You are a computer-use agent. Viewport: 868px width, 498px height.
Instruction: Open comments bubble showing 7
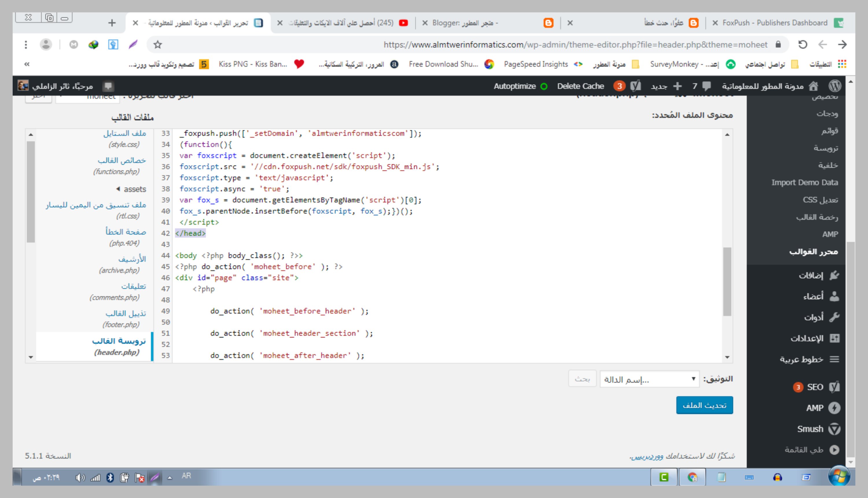[701, 86]
